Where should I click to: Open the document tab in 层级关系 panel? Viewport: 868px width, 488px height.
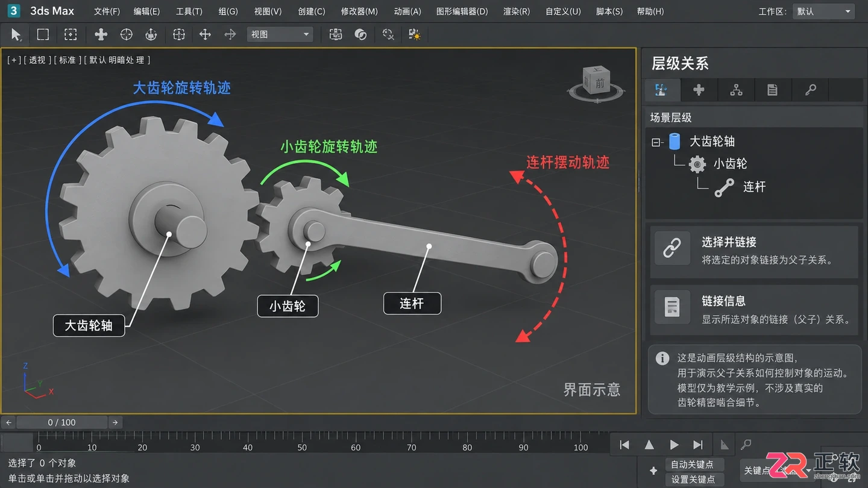(772, 90)
